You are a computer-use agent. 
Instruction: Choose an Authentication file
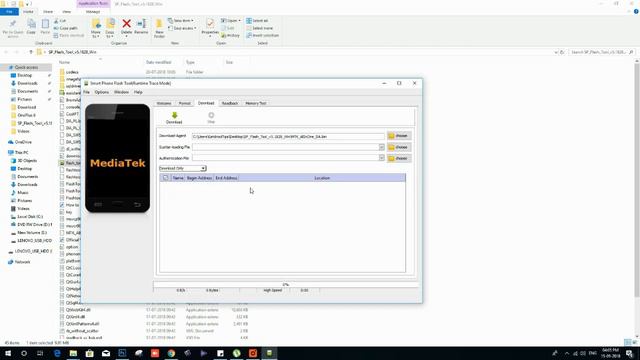[x=399, y=158]
